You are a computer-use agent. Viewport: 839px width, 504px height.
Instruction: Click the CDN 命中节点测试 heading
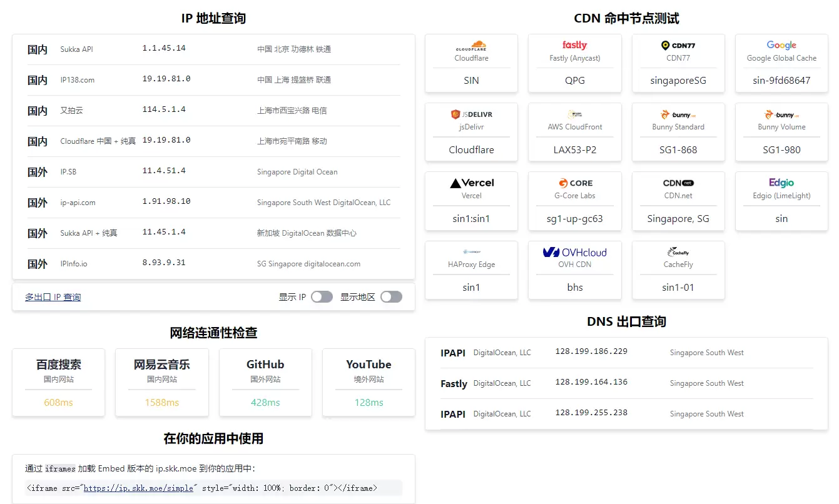tap(626, 18)
